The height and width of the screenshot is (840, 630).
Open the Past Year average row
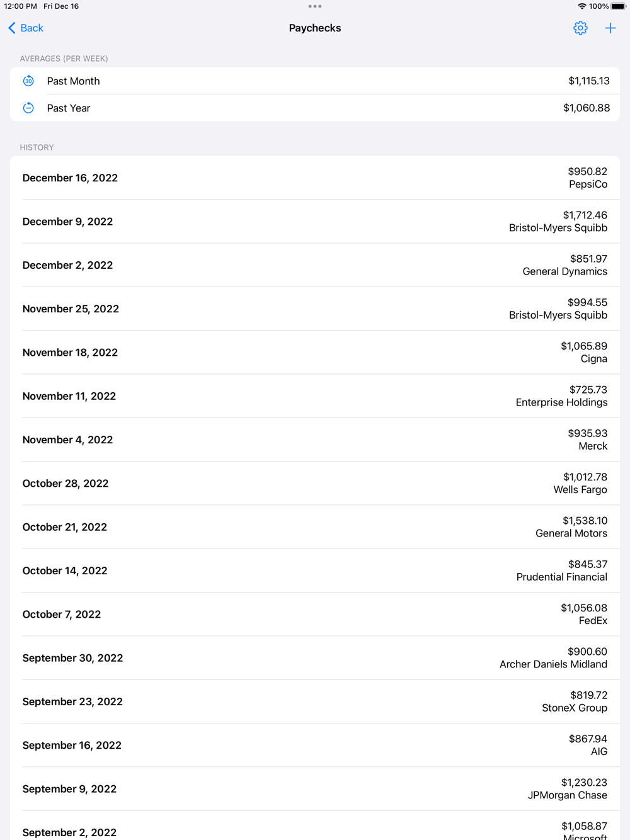pyautogui.click(x=315, y=108)
